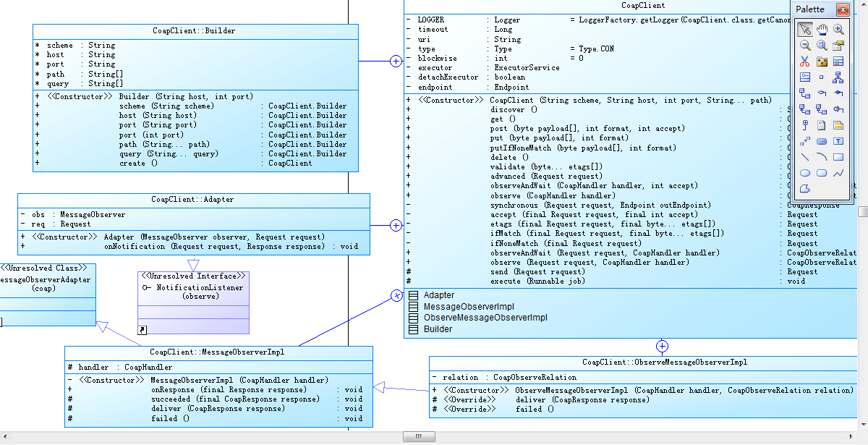
Task: Select the Rectangle drawing tool
Action: (838, 156)
